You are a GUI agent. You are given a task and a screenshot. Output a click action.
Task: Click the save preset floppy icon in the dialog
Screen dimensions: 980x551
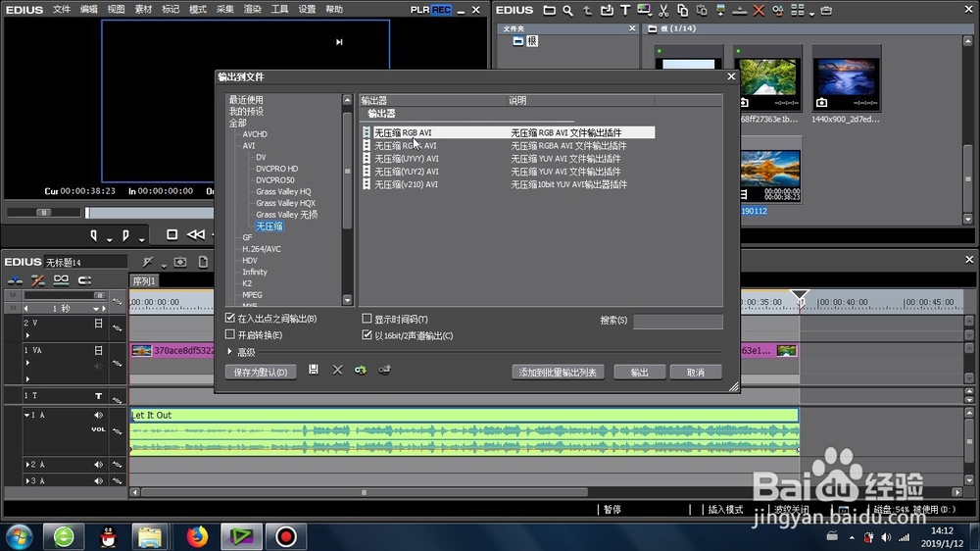(x=314, y=370)
